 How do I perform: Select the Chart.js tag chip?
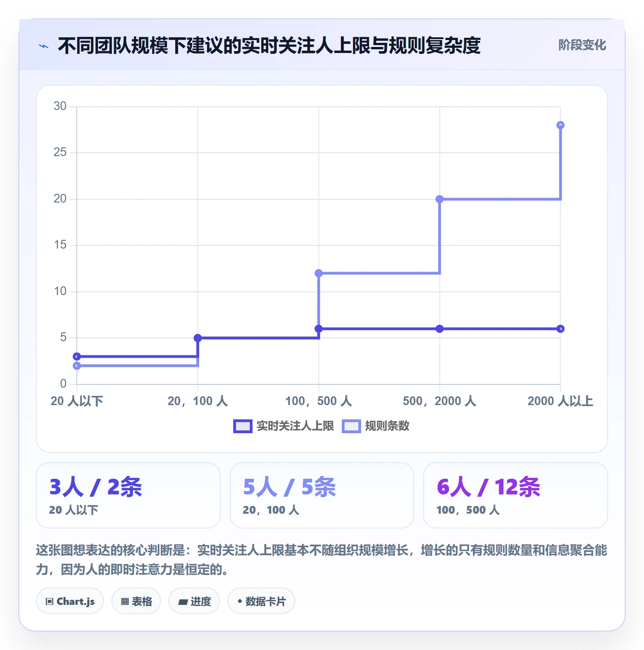click(70, 601)
